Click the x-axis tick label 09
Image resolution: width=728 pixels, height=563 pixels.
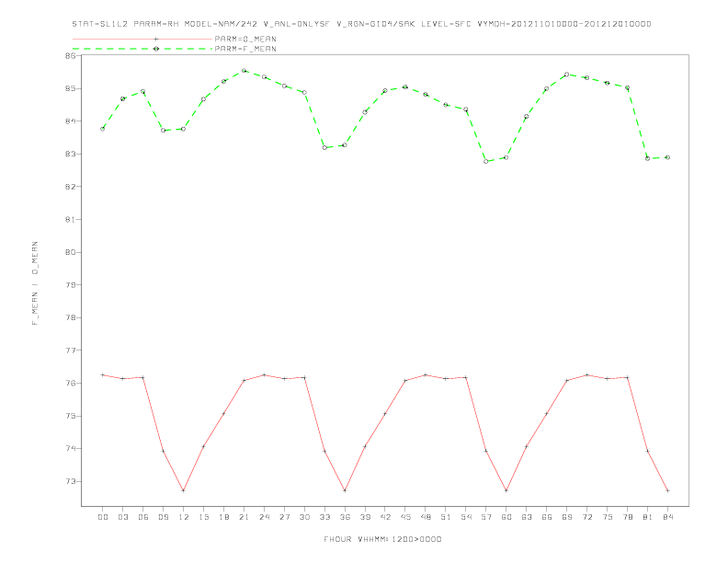(x=163, y=517)
